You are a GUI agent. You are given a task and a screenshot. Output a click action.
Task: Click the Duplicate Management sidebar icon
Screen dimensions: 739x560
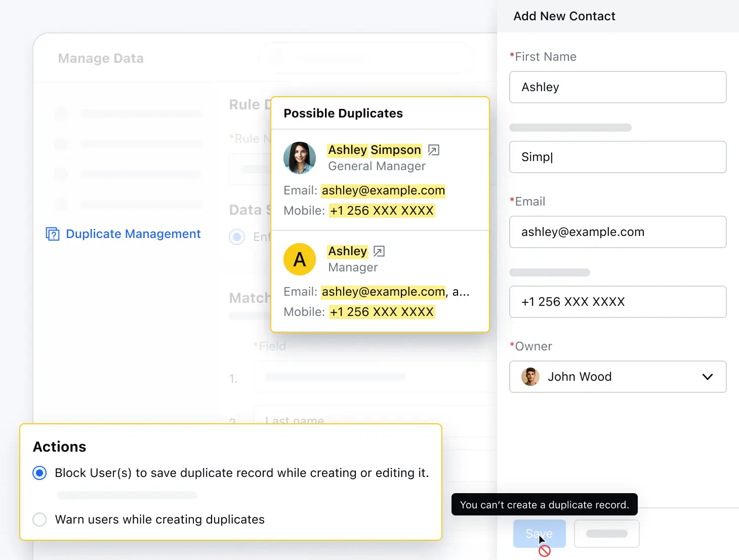click(53, 234)
